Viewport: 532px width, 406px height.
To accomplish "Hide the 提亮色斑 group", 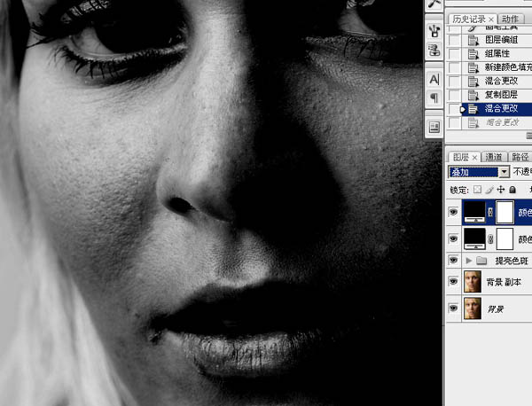I will (x=453, y=260).
